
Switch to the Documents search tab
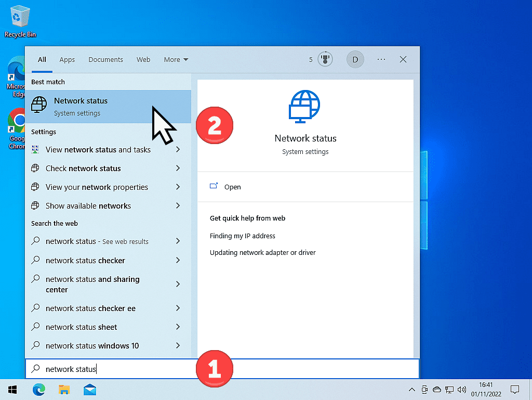105,59
